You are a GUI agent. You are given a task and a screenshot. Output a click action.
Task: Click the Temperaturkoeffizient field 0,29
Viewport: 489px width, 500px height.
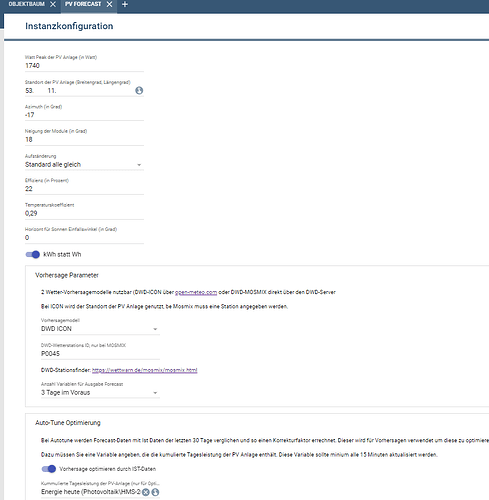point(84,214)
